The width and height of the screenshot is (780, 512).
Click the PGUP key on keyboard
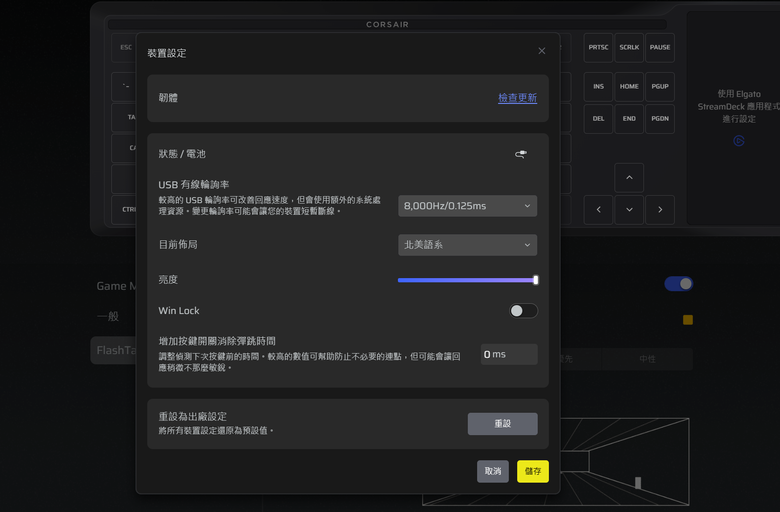(x=660, y=87)
